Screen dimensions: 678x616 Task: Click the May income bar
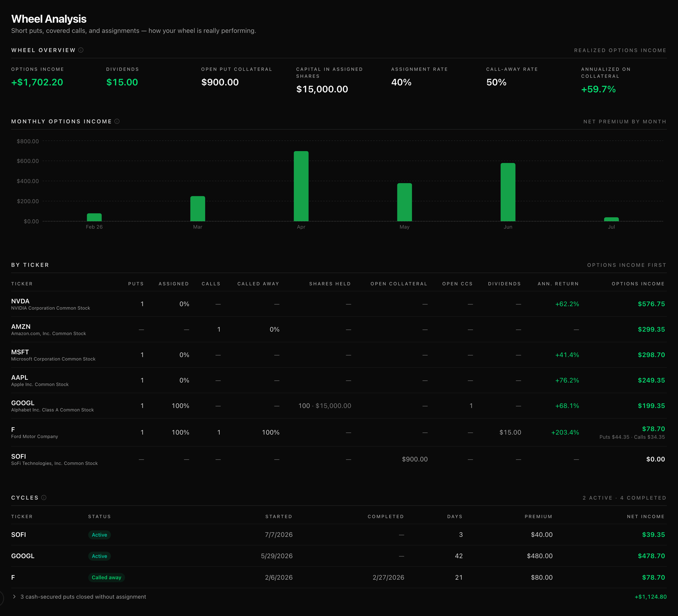[404, 202]
